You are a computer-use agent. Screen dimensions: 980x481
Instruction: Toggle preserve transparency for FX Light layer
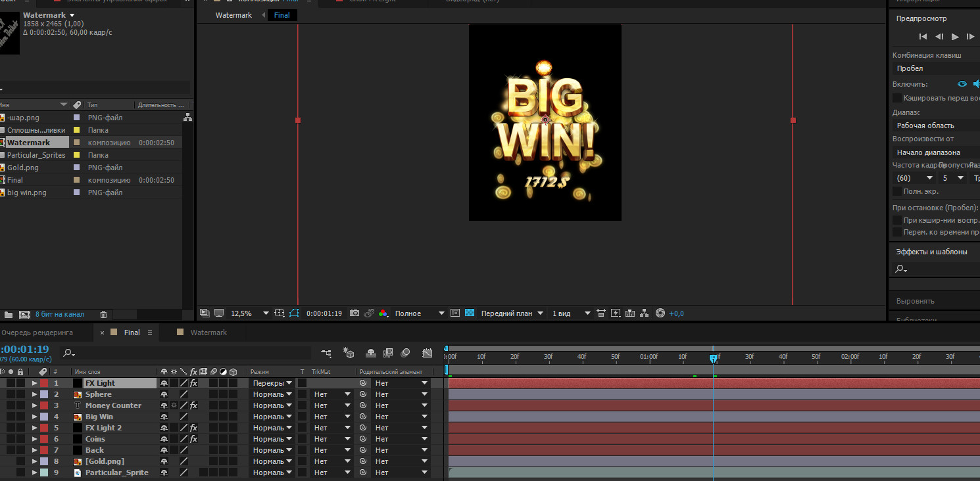[302, 383]
